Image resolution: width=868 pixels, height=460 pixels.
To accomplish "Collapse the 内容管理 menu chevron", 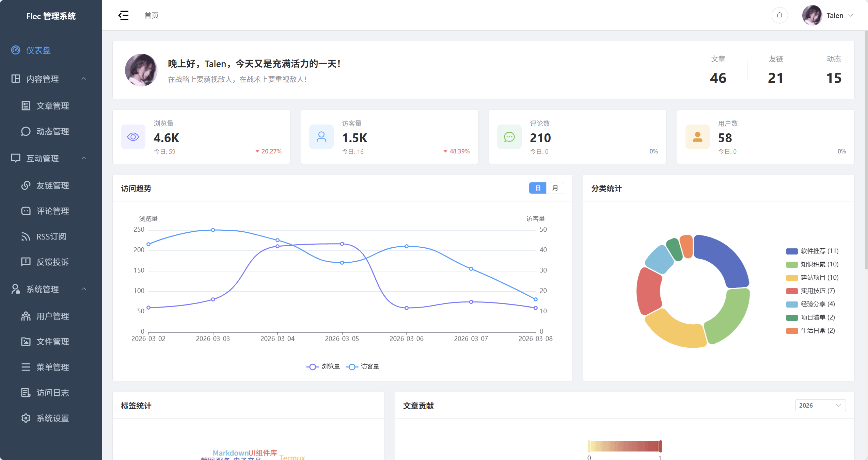I will (84, 79).
